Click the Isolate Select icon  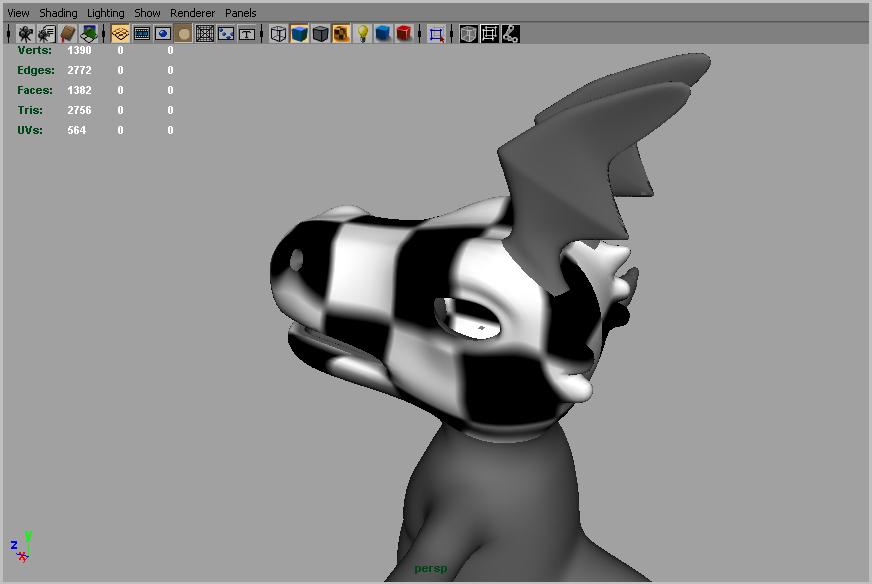tap(436, 34)
